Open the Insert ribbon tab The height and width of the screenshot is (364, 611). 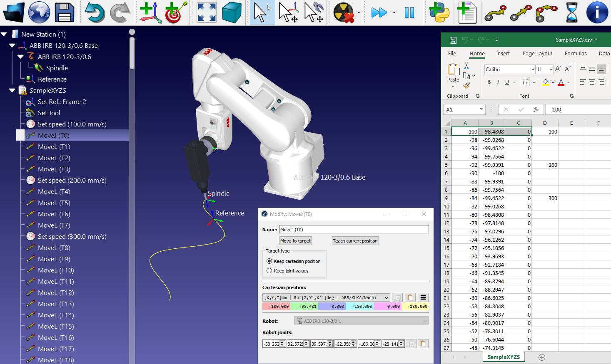503,54
